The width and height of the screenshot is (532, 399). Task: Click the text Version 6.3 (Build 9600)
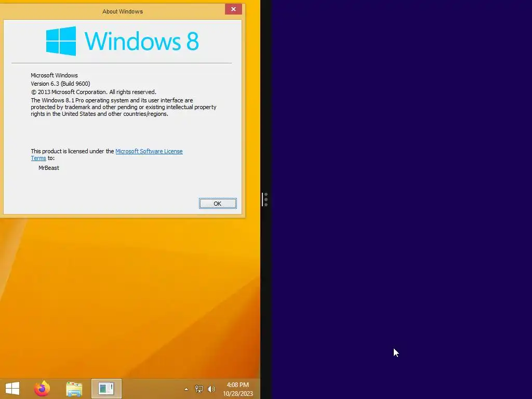60,84
